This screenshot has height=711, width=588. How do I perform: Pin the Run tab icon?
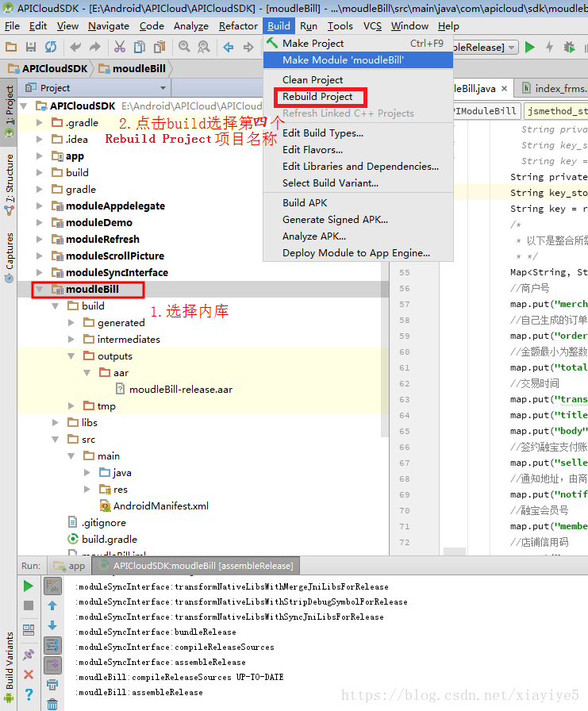pyautogui.click(x=28, y=655)
